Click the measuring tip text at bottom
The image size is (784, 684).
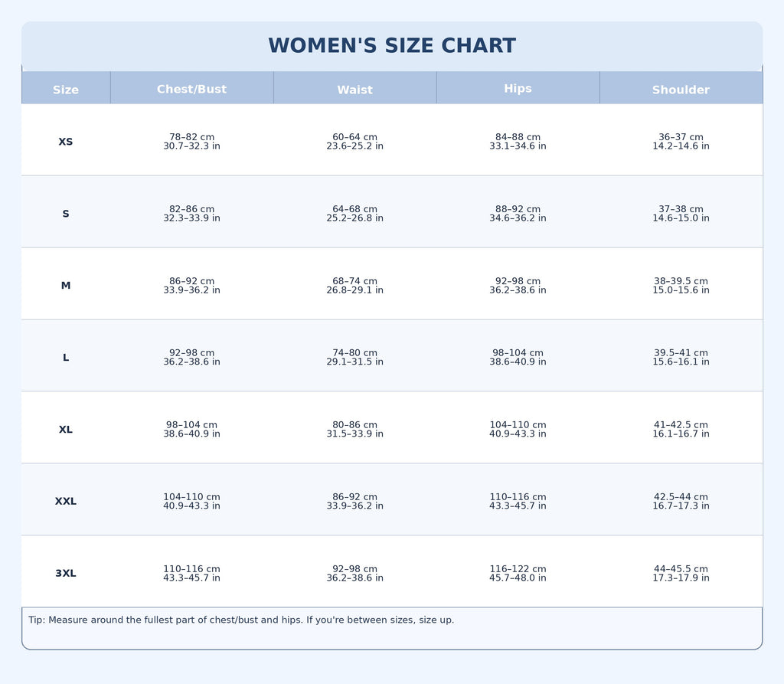(241, 620)
